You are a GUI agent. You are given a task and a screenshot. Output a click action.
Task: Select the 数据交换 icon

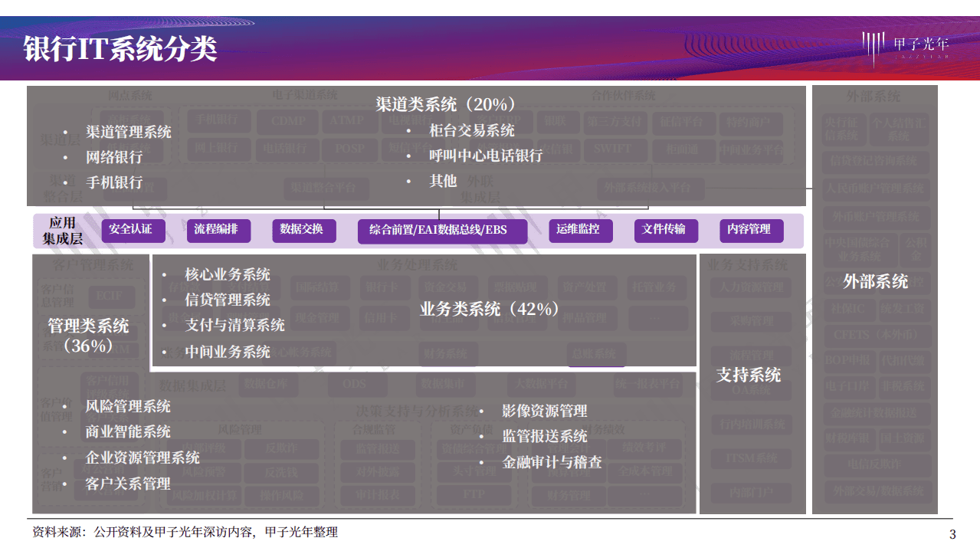(303, 231)
